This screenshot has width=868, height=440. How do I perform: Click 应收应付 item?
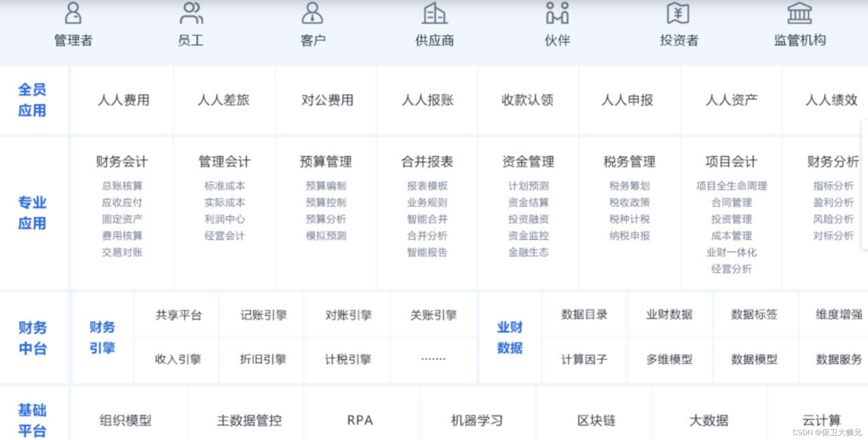point(122,202)
